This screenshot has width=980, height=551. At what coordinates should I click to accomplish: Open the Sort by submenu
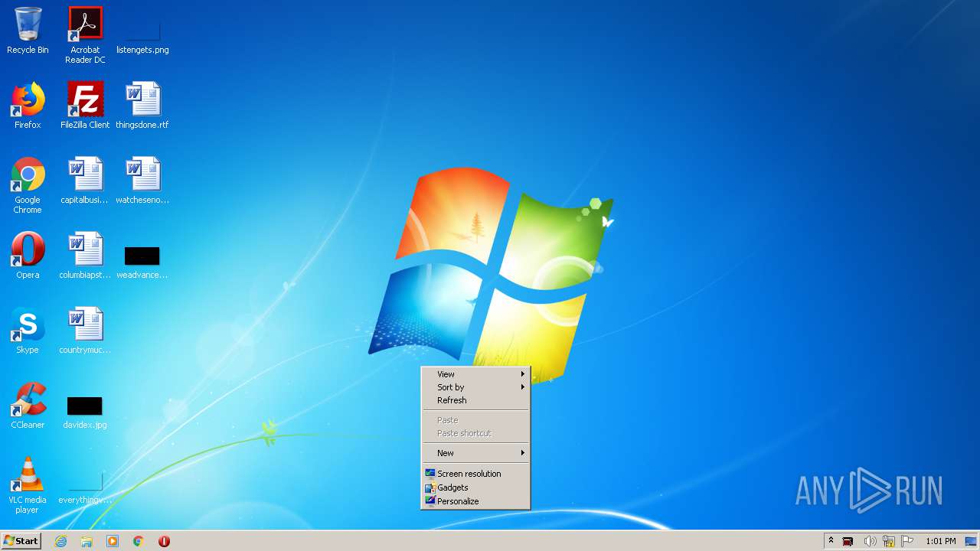click(475, 387)
